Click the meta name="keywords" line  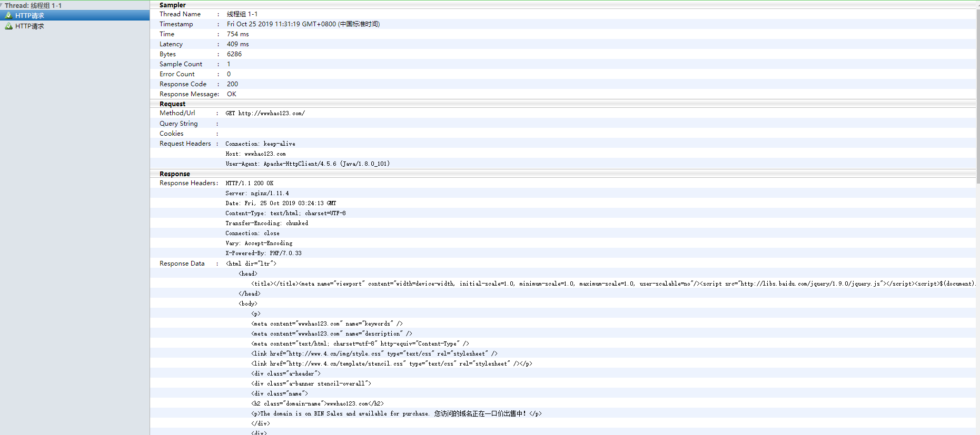327,323
